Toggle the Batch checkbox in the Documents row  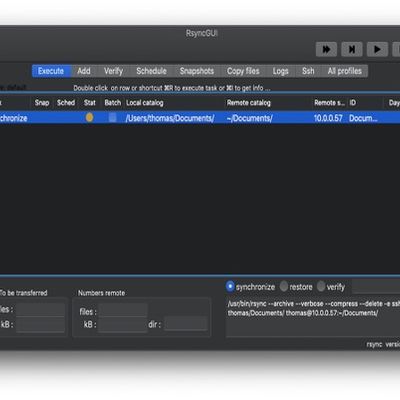(x=113, y=117)
